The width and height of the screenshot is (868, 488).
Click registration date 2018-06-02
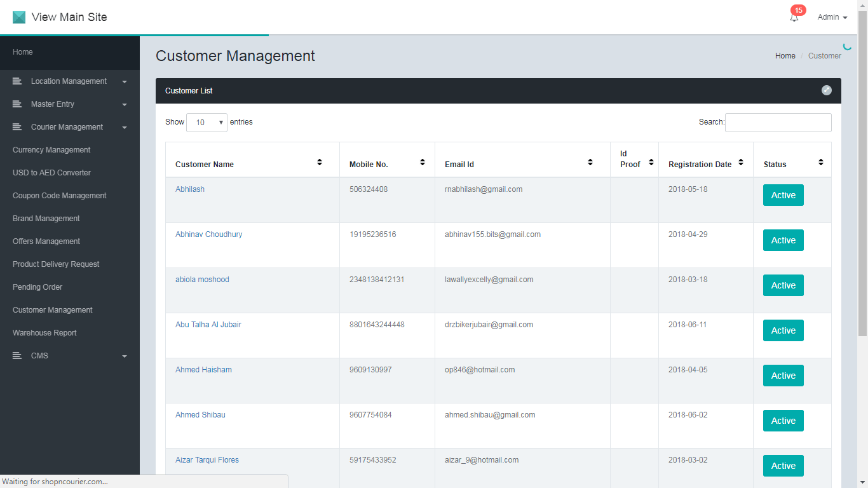point(688,415)
